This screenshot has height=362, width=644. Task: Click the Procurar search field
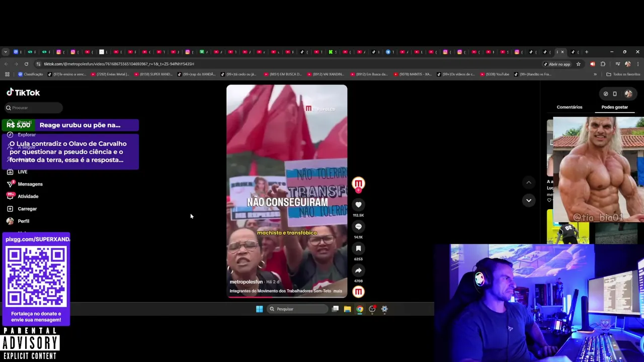[x=33, y=108]
